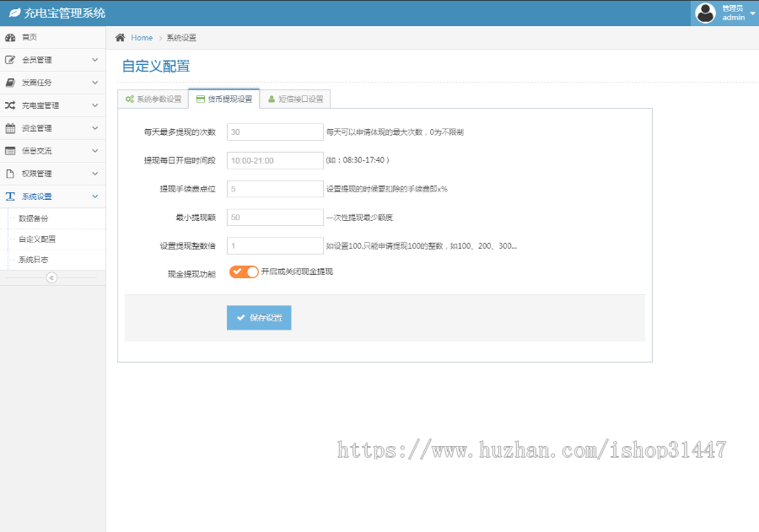Click the leaf logo icon in header
The width and height of the screenshot is (759, 532).
click(x=15, y=13)
